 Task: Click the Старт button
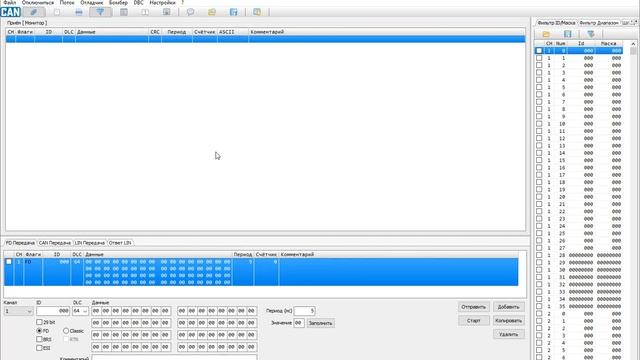pos(473,320)
